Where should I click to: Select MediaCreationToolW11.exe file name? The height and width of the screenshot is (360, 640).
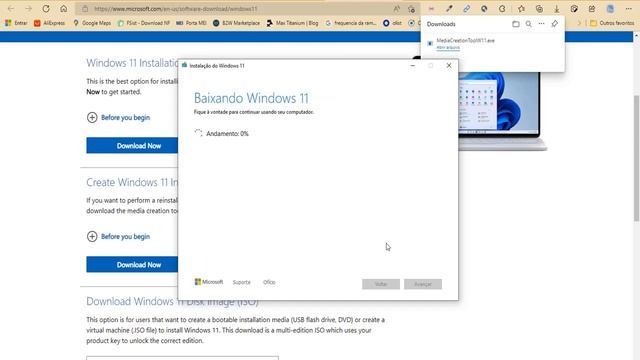tap(465, 40)
